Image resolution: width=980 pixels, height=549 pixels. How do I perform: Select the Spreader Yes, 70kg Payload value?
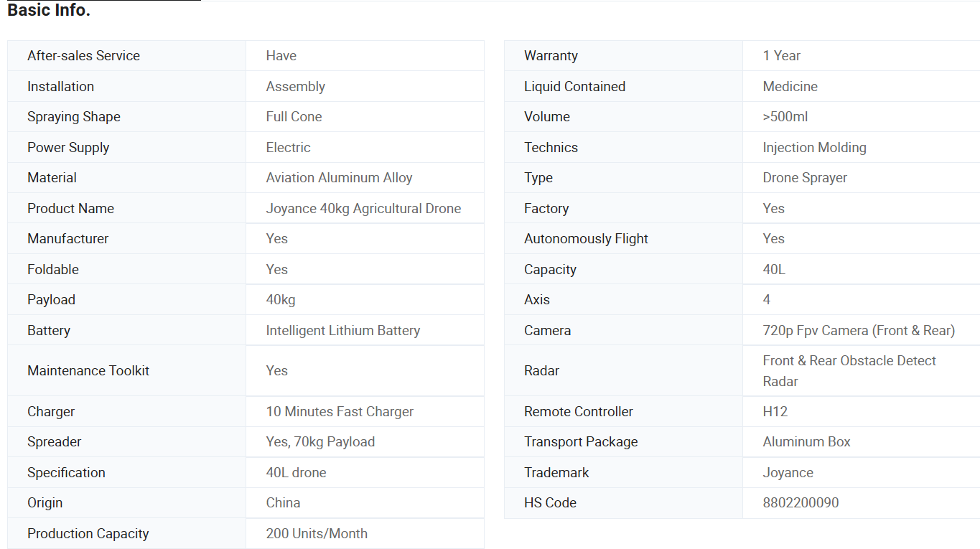(x=320, y=441)
